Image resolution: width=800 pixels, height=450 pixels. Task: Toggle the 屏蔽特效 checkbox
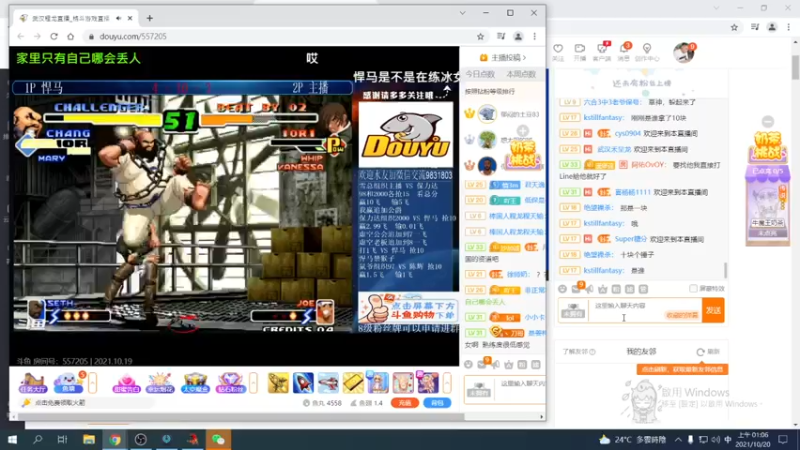click(x=693, y=289)
